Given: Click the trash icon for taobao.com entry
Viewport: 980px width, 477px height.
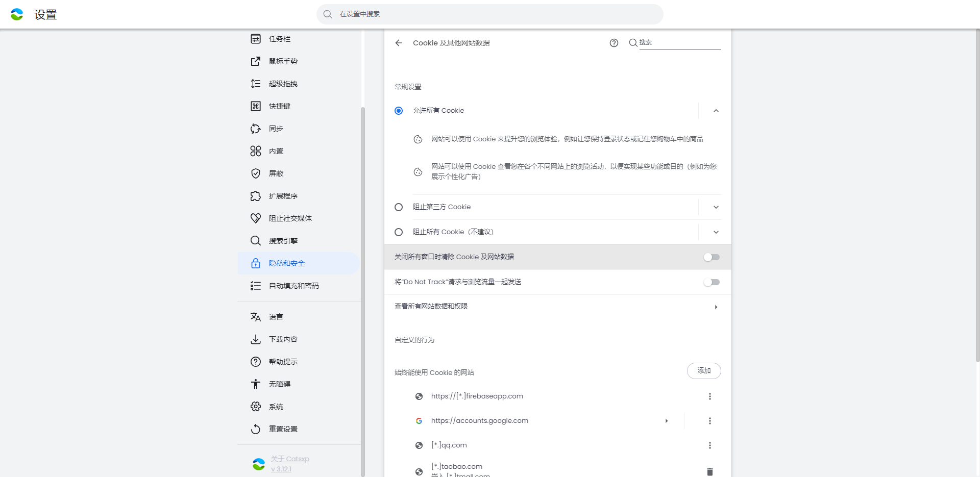Looking at the screenshot, I should pyautogui.click(x=709, y=471).
